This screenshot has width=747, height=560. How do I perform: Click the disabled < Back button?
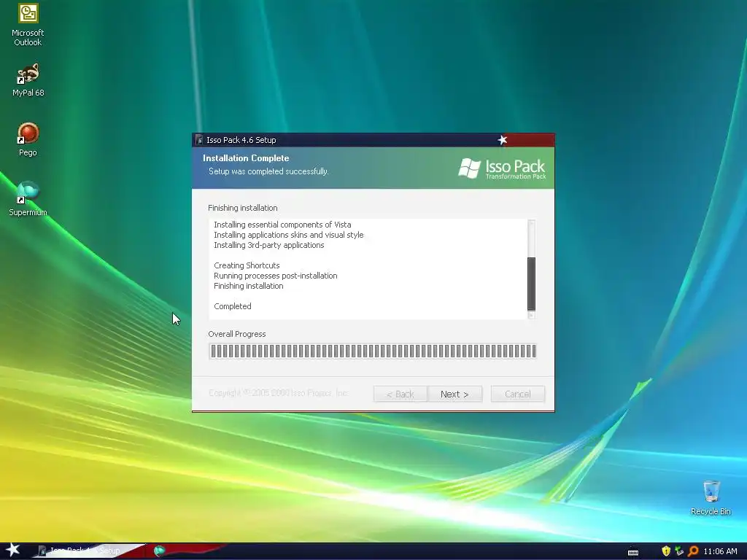click(x=400, y=394)
